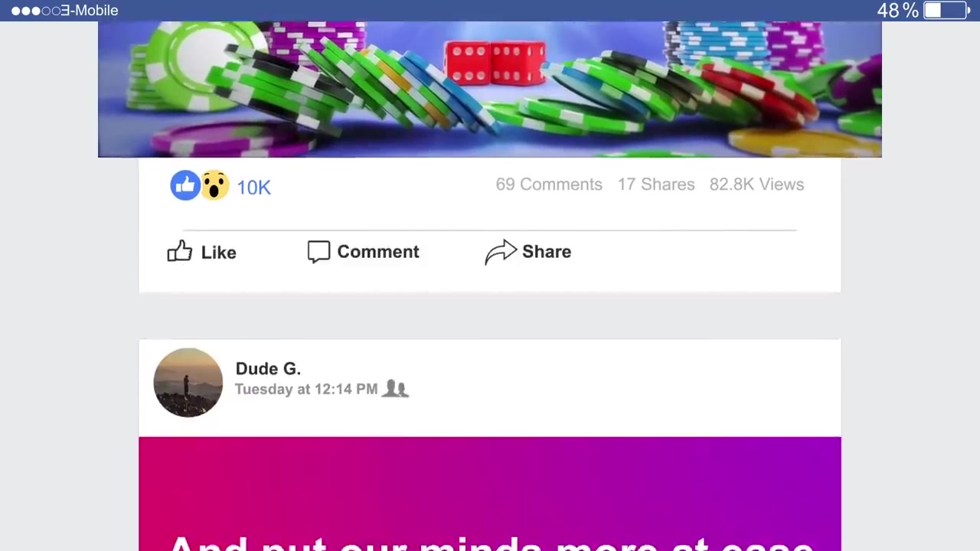This screenshot has width=980, height=551.
Task: Open the Dude G. profile name
Action: pos(268,369)
